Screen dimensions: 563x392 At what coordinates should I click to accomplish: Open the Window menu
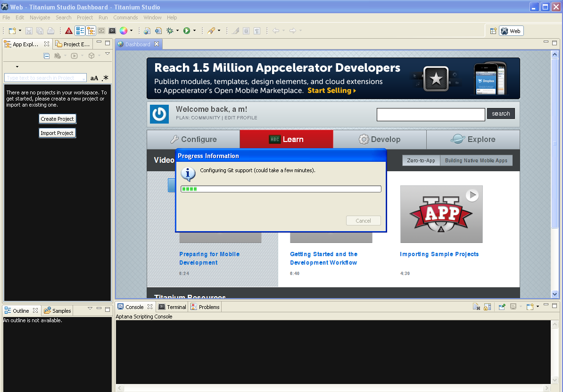pyautogui.click(x=152, y=17)
